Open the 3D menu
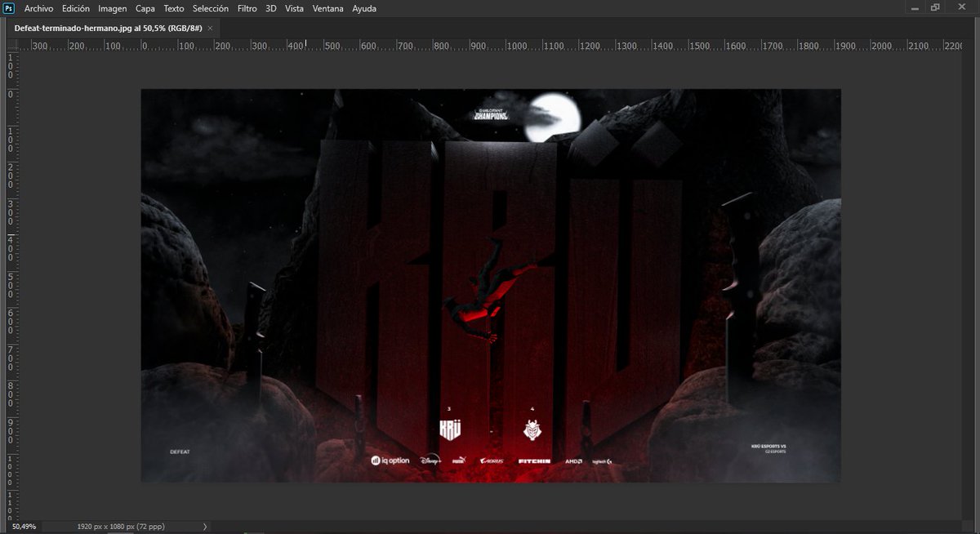Viewport: 980px width, 534px height. tap(271, 8)
